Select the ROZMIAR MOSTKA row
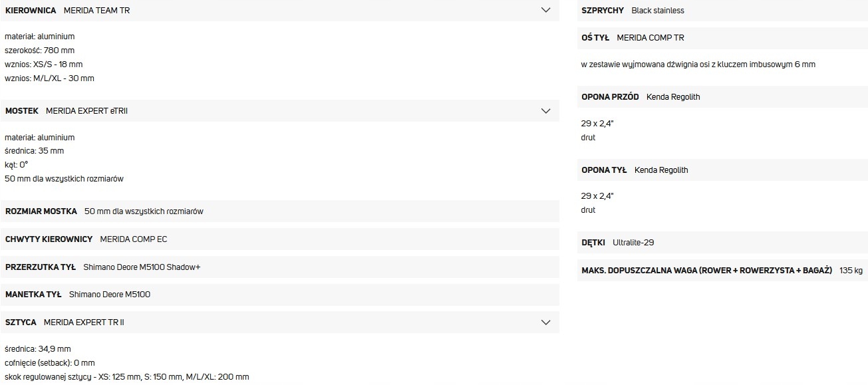The height and width of the screenshot is (385, 868). 279,211
